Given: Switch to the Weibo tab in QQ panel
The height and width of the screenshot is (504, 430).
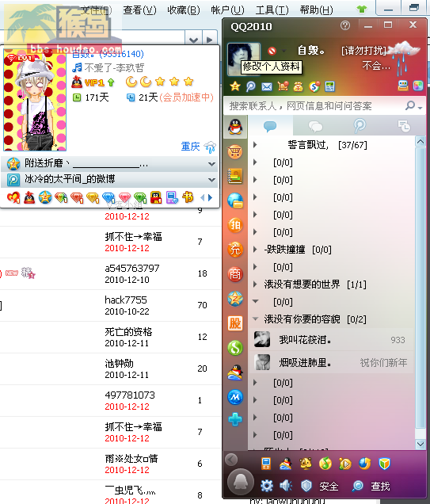Looking at the screenshot, I should [360, 126].
